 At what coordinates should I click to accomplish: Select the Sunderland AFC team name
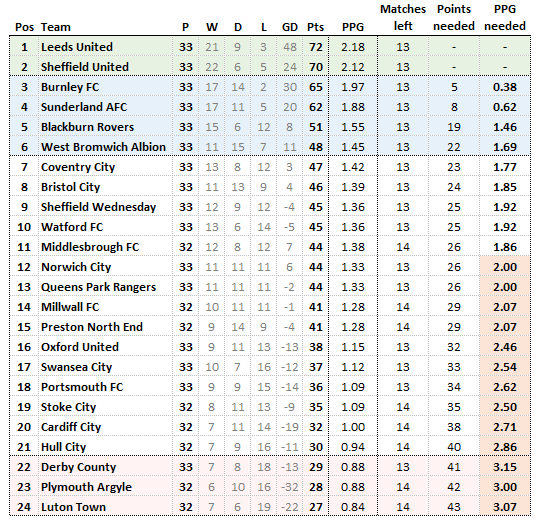[84, 107]
